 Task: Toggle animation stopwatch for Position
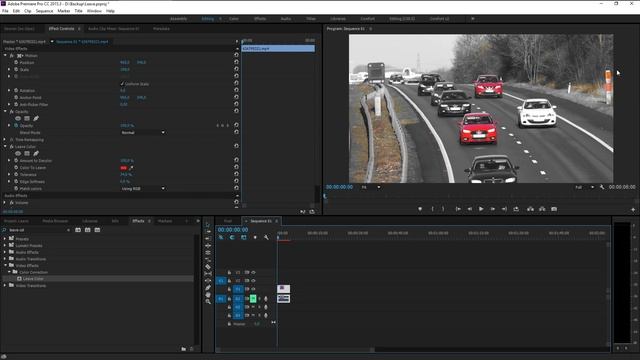16,62
